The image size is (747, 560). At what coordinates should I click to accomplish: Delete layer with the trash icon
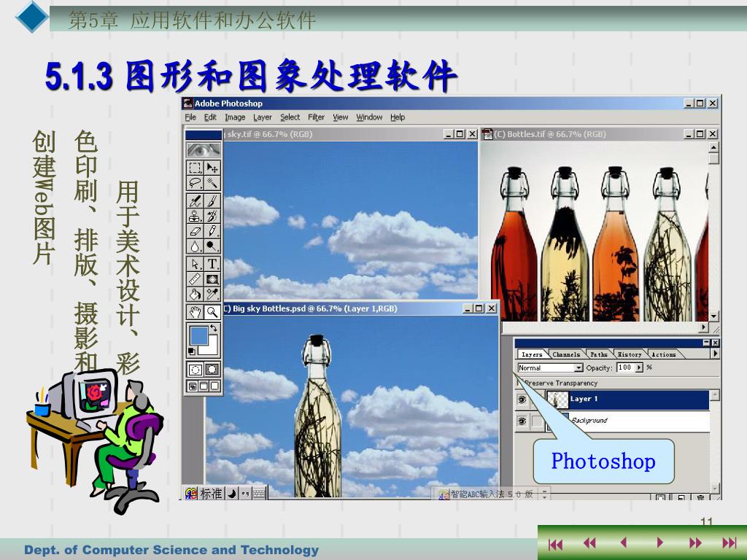click(x=701, y=497)
